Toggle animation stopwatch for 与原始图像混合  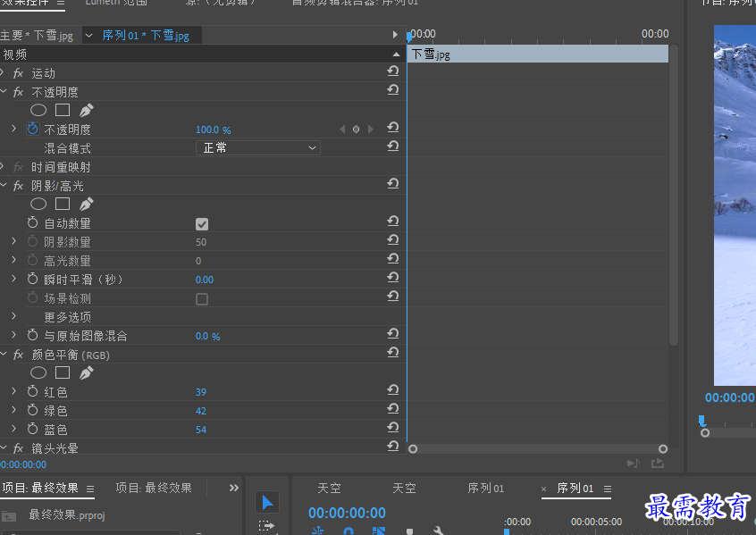(33, 335)
